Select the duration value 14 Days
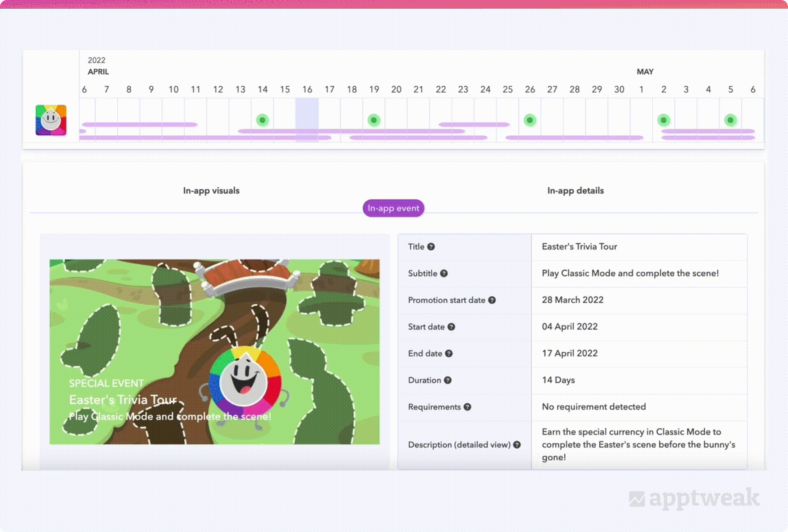 [558, 380]
